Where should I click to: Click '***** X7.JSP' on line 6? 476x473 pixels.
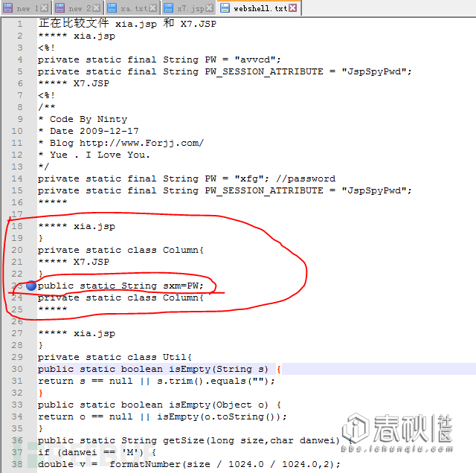[x=74, y=83]
